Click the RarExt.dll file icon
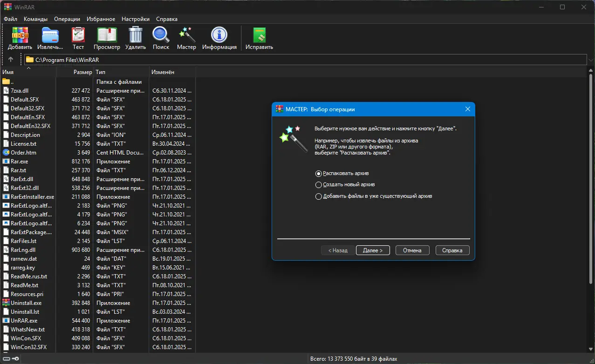 [x=6, y=179]
